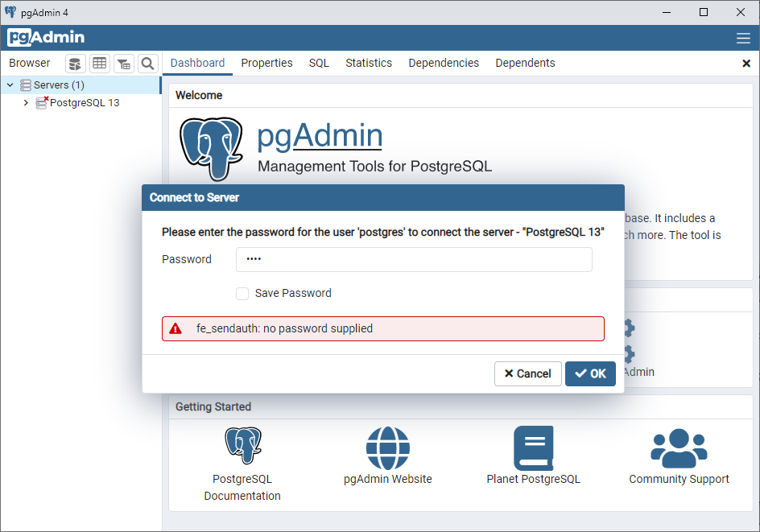Image resolution: width=760 pixels, height=532 pixels.
Task: Open the pgAdmin Website globe icon
Action: pos(388,448)
